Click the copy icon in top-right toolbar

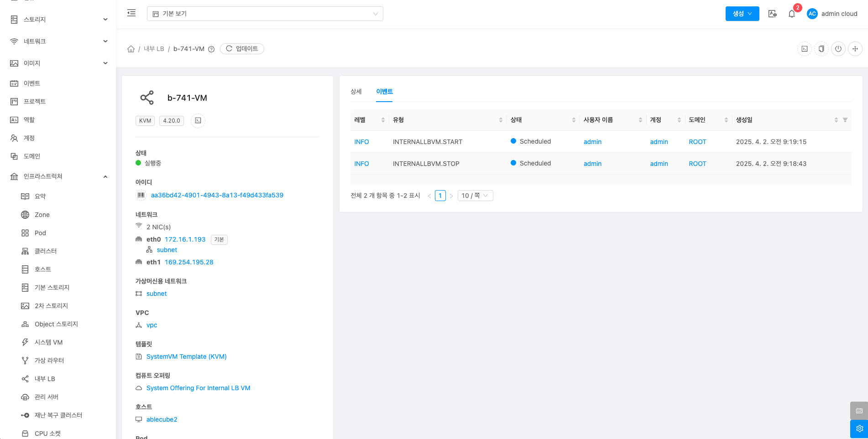tap(821, 49)
